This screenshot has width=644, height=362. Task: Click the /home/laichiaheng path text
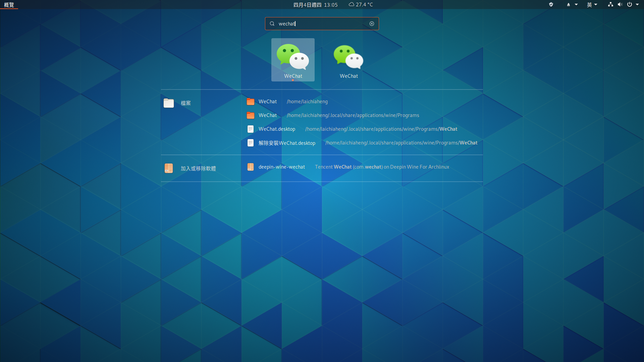307,102
